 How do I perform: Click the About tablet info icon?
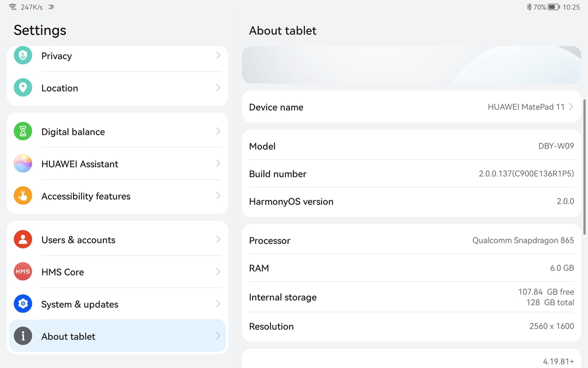point(23,336)
